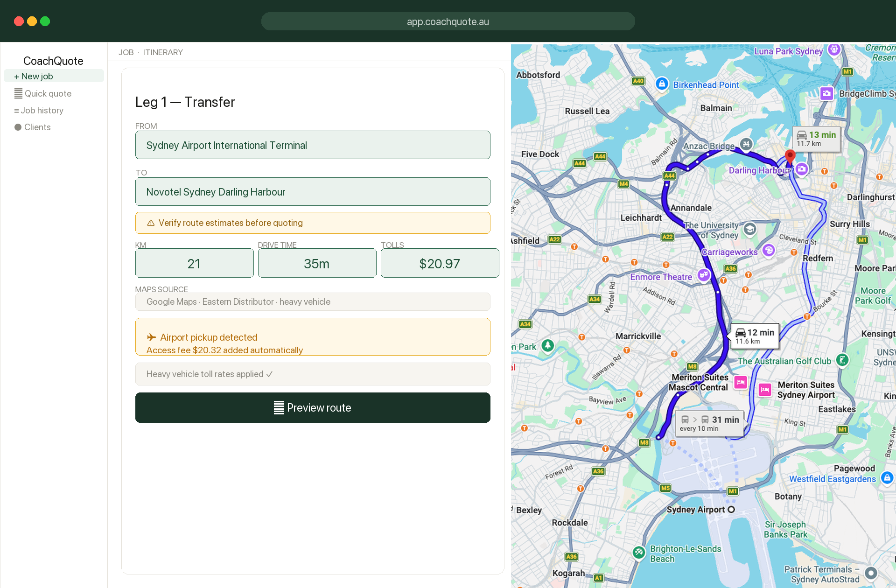Click the Leichhardt map label

tap(641, 217)
